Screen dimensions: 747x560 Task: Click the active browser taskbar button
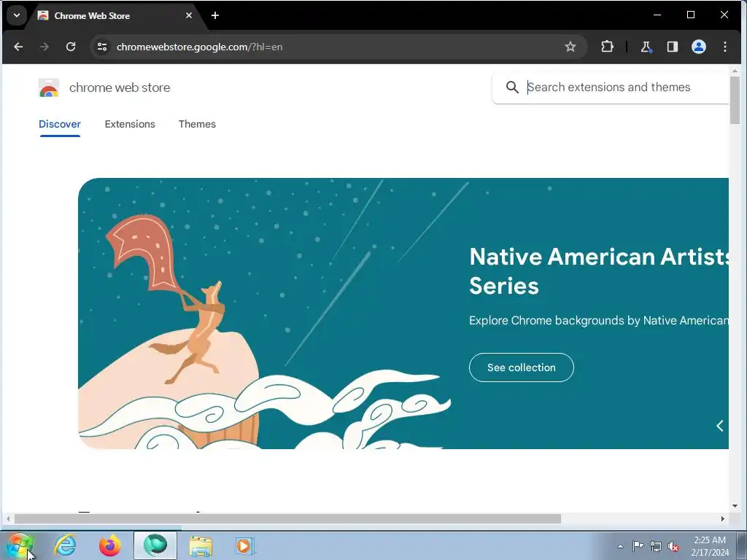(x=155, y=545)
